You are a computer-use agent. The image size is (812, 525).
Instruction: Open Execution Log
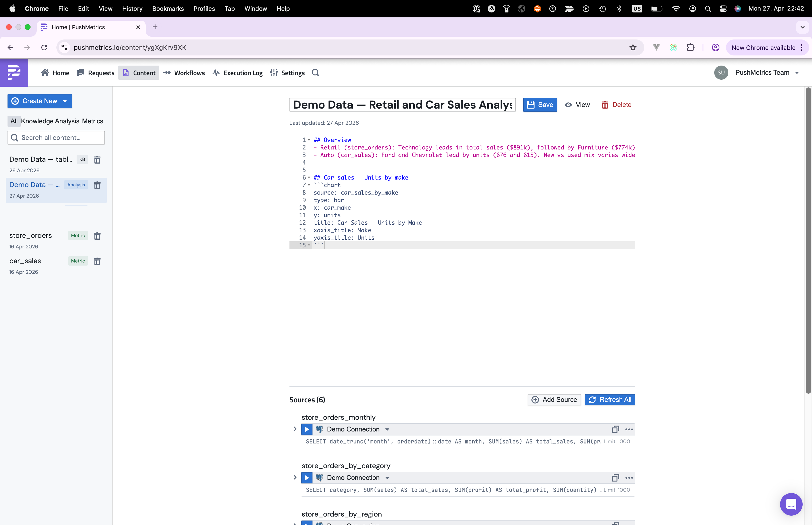click(238, 73)
